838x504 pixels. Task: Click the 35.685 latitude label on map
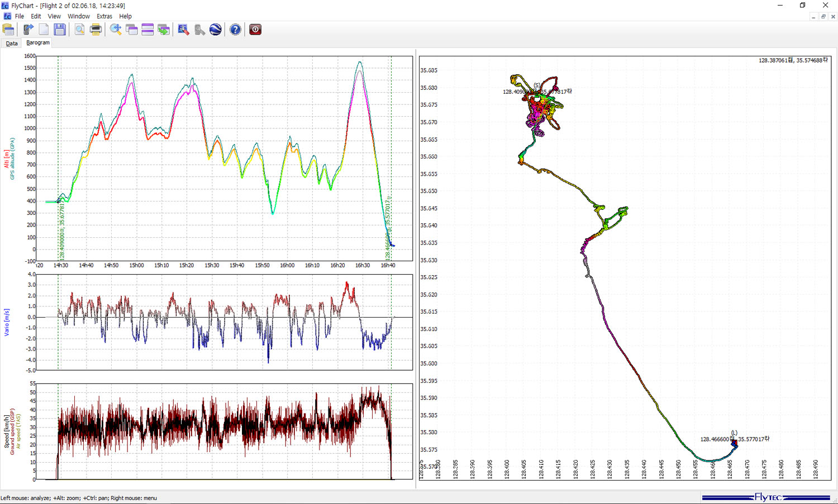[428, 70]
